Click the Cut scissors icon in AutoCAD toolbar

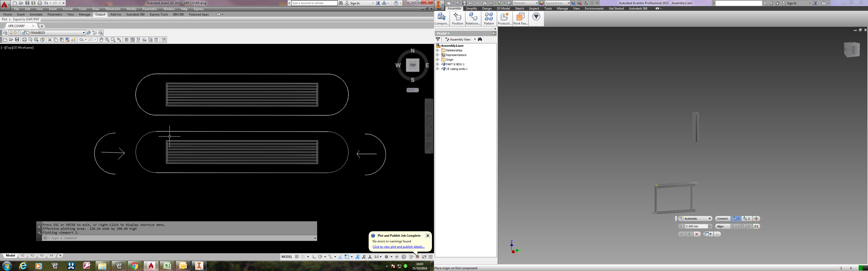(x=50, y=40)
